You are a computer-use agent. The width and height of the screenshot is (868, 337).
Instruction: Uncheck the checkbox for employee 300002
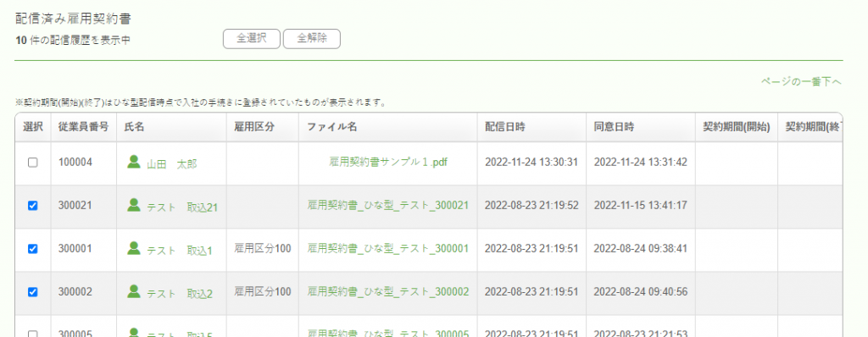point(33,292)
